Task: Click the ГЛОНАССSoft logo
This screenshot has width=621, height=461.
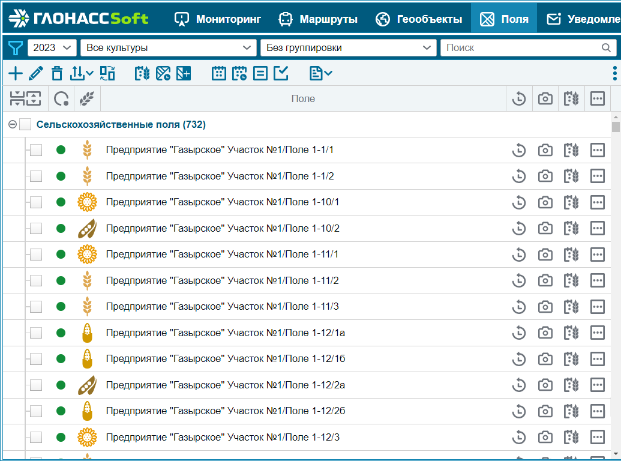Action: click(x=78, y=19)
